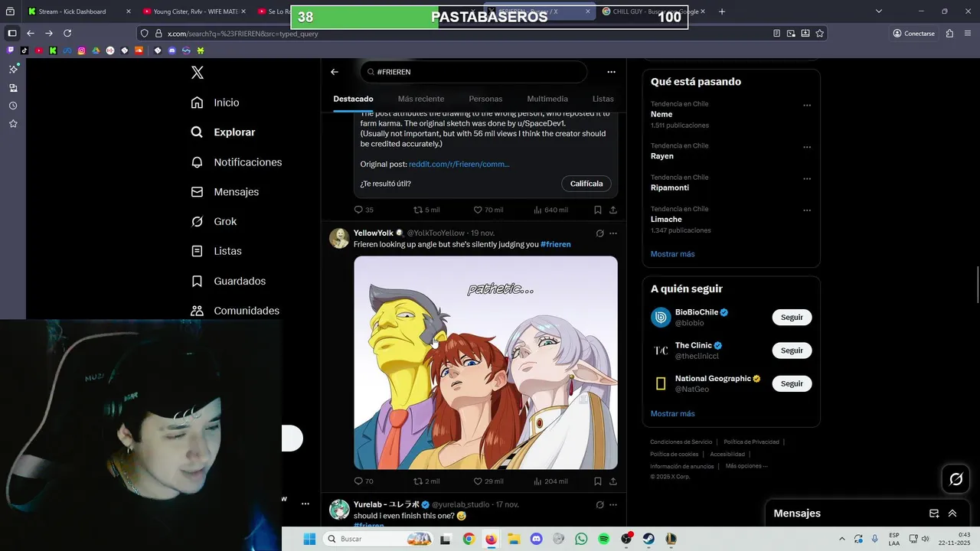
Task: Switch to Personas tab
Action: 485,99
